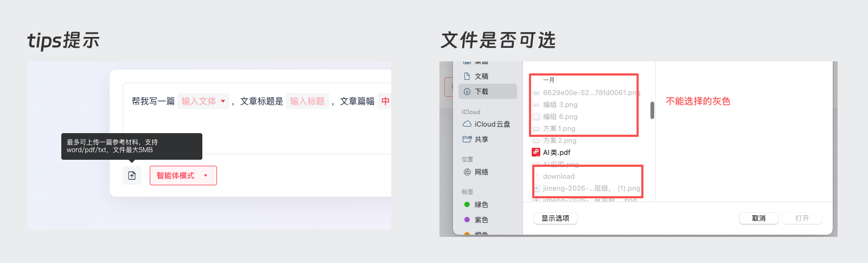Click the 一月 group header

548,80
